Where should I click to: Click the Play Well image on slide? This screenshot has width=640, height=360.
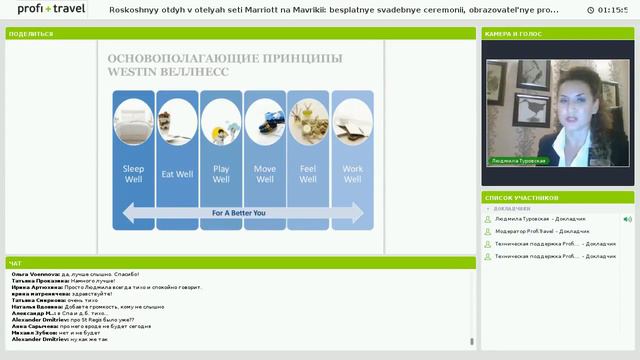tap(221, 122)
